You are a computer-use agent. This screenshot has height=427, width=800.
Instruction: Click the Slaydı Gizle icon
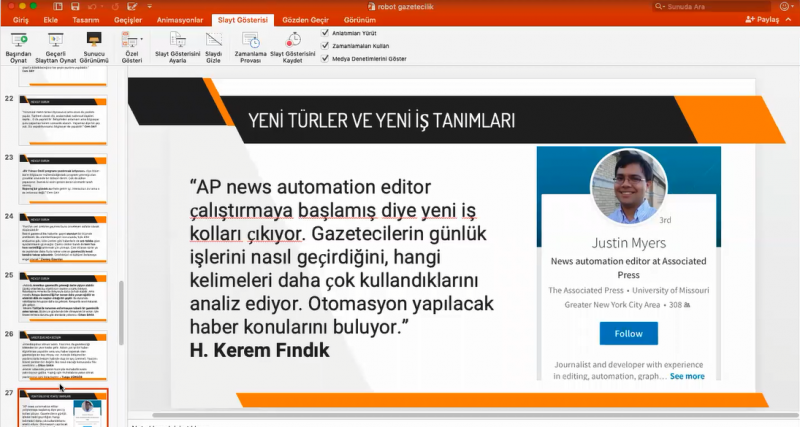click(x=213, y=41)
